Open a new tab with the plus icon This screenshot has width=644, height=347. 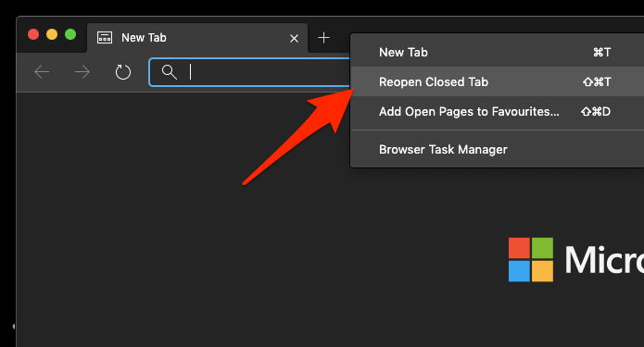coord(323,38)
